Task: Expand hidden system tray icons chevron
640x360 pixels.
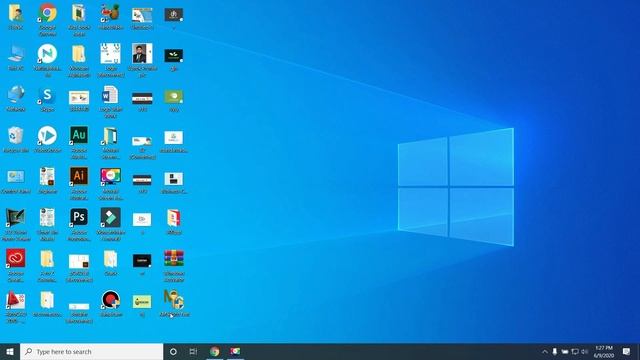Action: [x=544, y=352]
